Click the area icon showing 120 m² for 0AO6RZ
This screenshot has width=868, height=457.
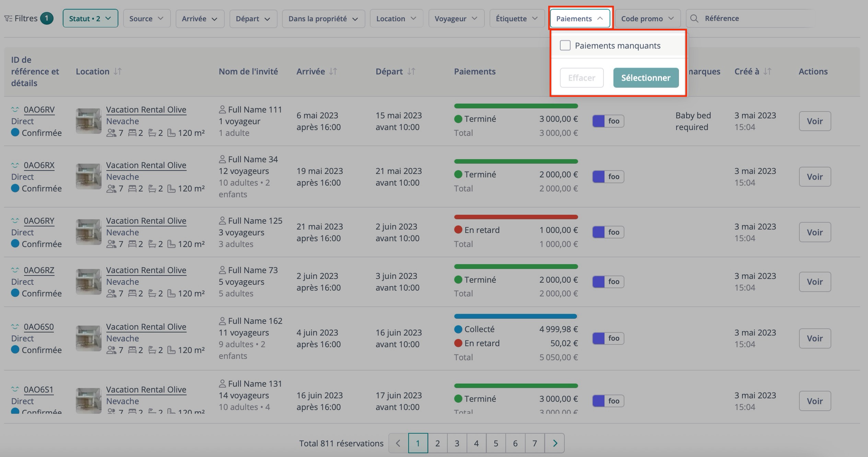click(x=171, y=293)
